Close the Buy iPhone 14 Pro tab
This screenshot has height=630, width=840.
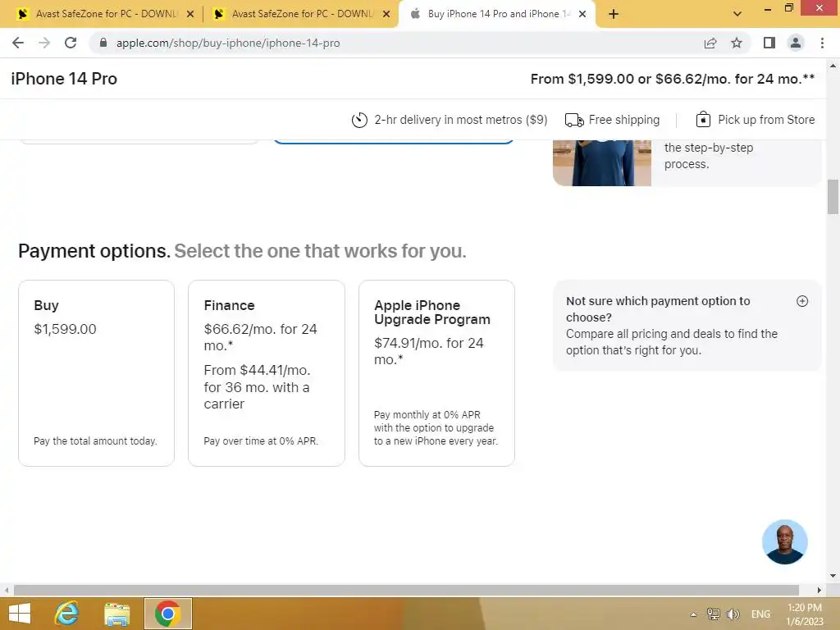582,14
